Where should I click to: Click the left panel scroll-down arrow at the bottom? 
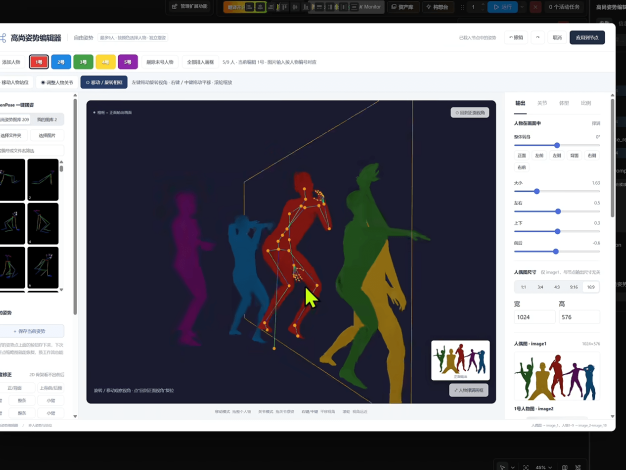(x=75, y=416)
